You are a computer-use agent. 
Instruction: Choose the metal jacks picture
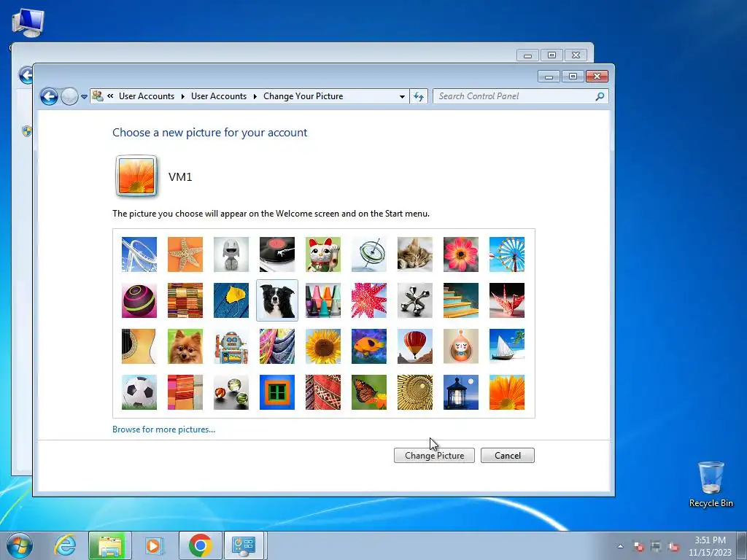pos(415,300)
